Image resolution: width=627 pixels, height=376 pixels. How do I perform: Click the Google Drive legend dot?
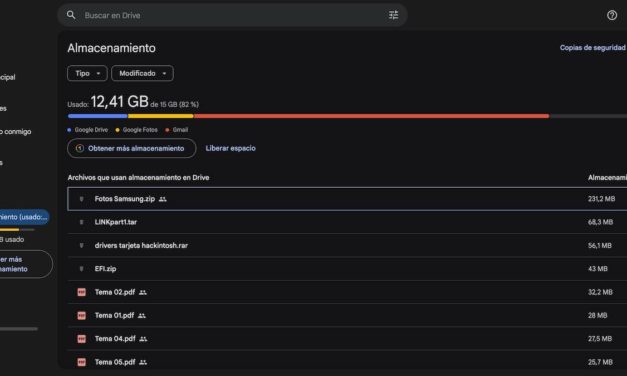[70, 130]
